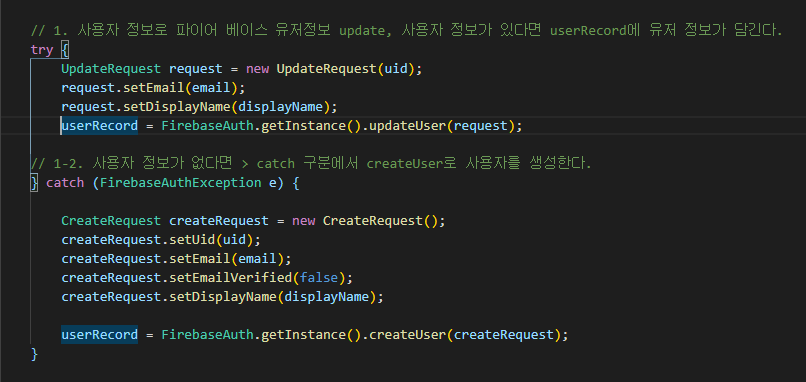Click 'request.setEmail(email);' line
Viewport: 806px width, 382px height.
click(154, 88)
